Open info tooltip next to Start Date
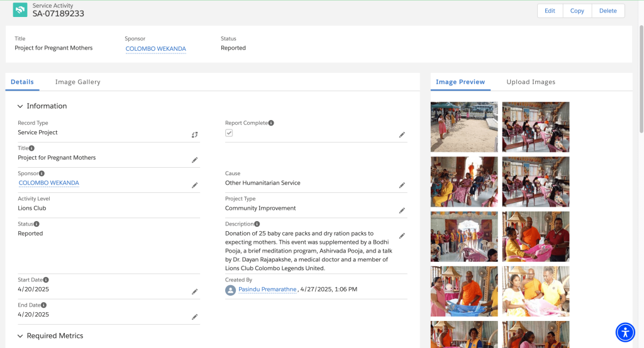The height and width of the screenshot is (348, 644). [x=46, y=280]
